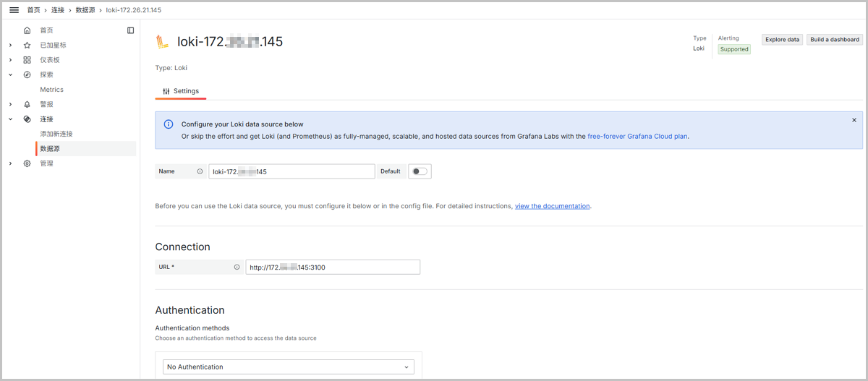Image resolution: width=868 pixels, height=381 pixels.
Task: Collapse the 连接 section chevron
Action: click(10, 119)
